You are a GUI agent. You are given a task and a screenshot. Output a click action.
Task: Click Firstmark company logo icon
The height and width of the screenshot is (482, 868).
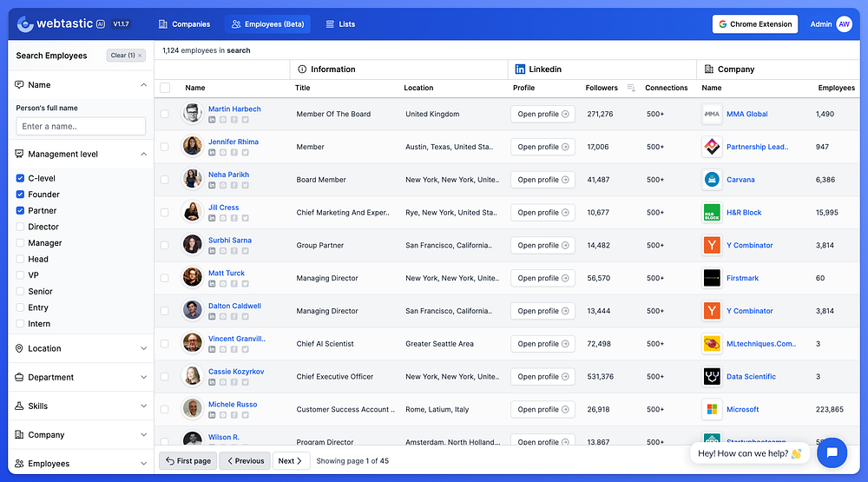712,278
